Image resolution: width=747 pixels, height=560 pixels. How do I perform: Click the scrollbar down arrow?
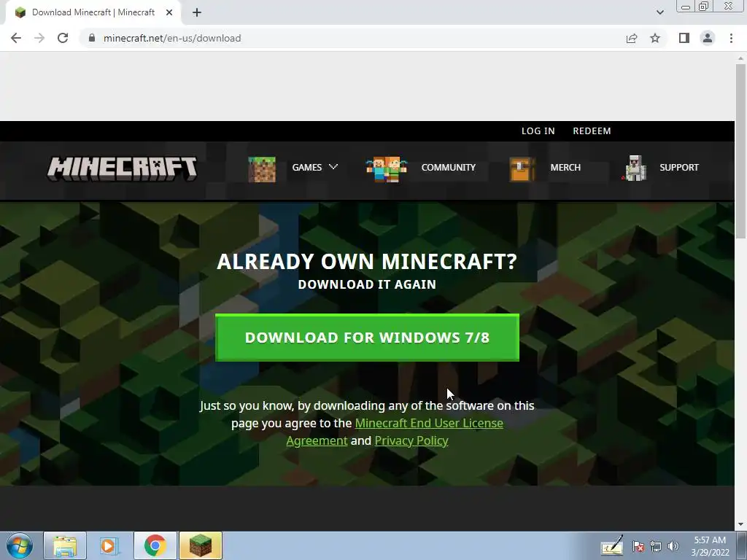coord(740,524)
